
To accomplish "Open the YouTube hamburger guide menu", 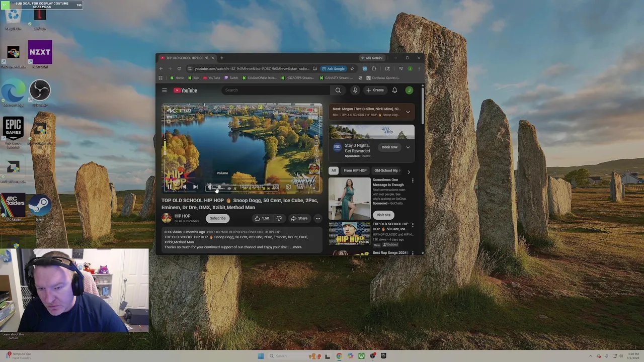I will click(165, 90).
